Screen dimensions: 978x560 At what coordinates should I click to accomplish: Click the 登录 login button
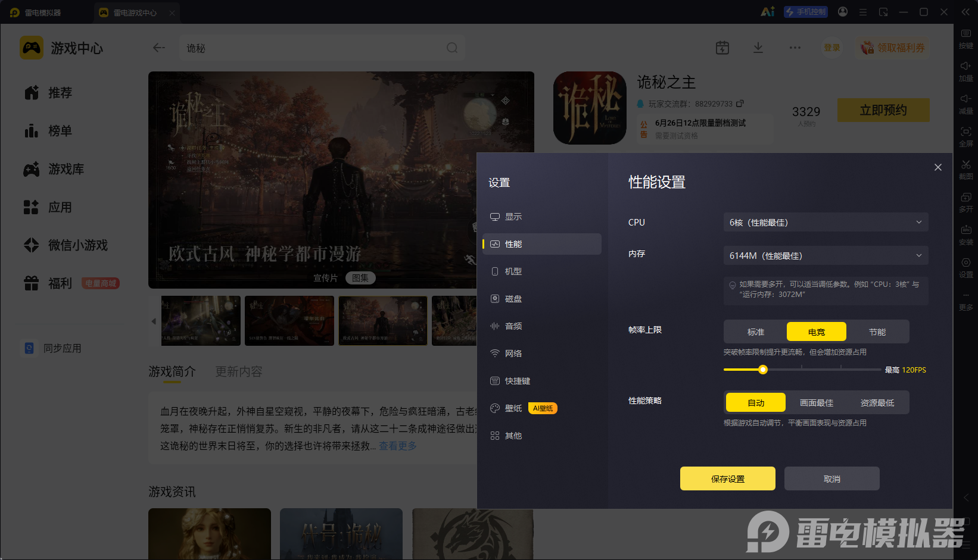(x=832, y=48)
